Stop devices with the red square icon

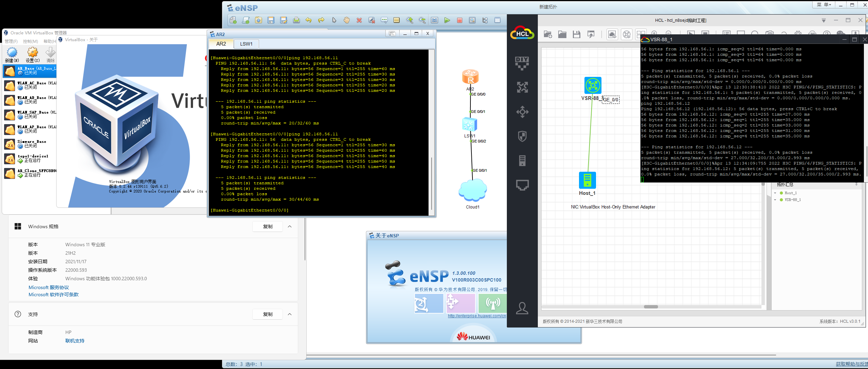point(460,20)
